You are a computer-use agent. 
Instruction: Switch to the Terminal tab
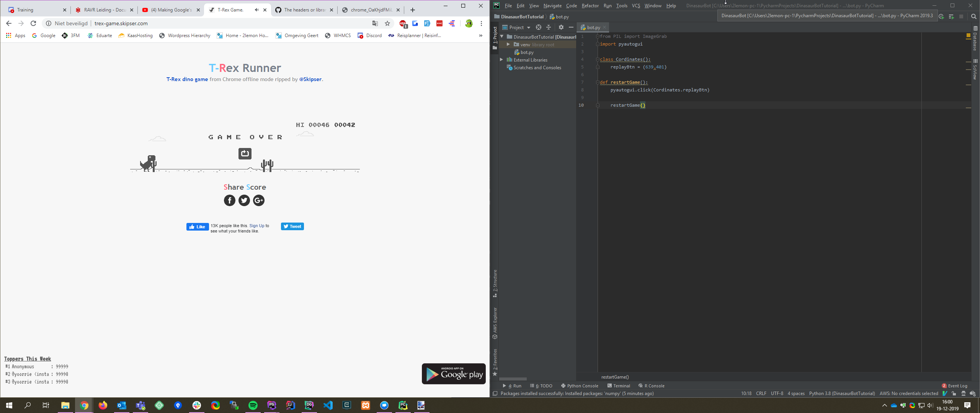(619, 386)
